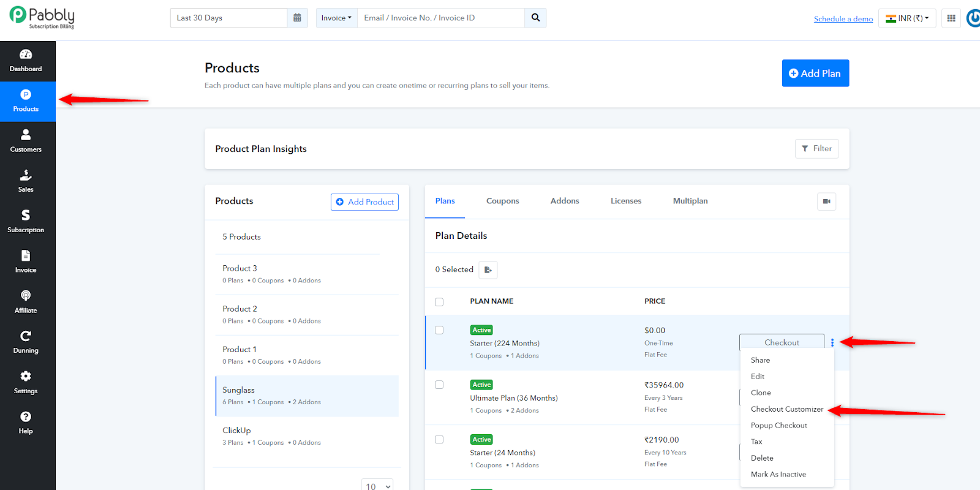Viewport: 980px width, 490px height.
Task: Open the Filter button
Action: point(816,148)
